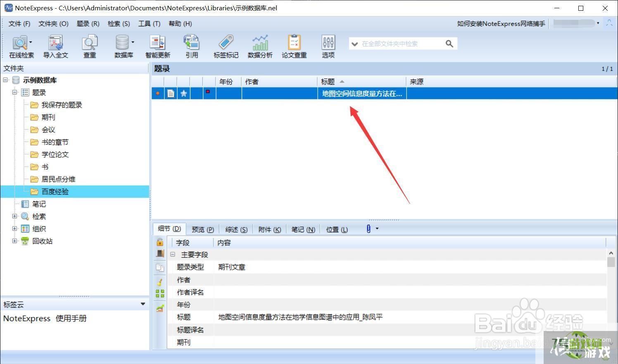Viewport: 618px width, 364px height.
Task: Click the user account icon at top right
Action: 609,23
